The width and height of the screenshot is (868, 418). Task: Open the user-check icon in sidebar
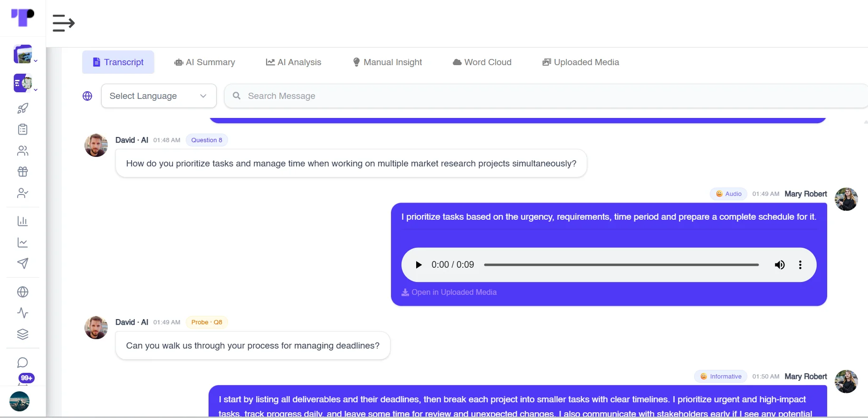pyautogui.click(x=23, y=193)
